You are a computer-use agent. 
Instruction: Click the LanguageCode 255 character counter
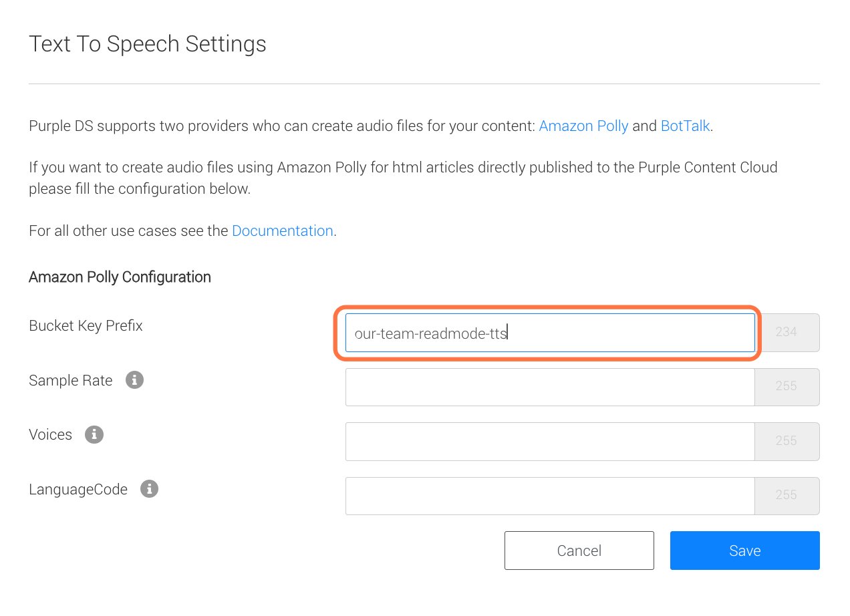787,496
